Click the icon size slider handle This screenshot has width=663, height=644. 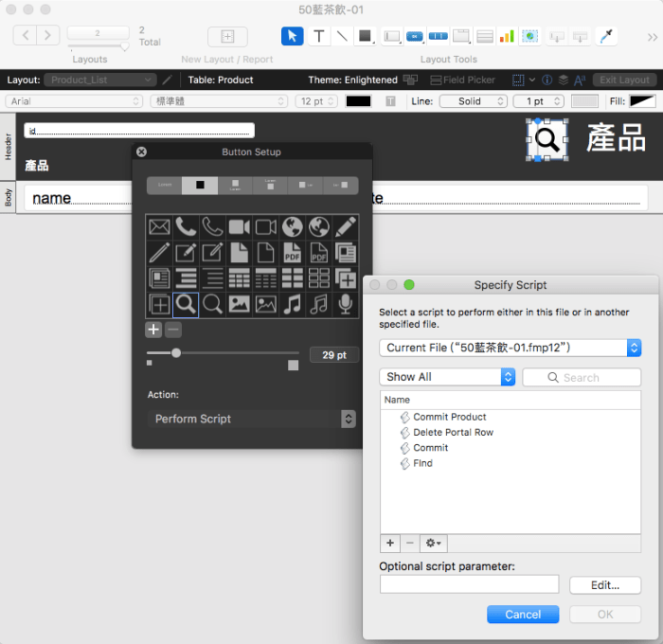pyautogui.click(x=176, y=353)
